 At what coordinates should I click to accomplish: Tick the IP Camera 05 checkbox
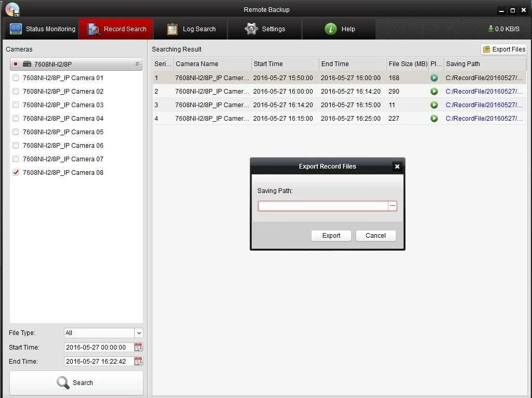(16, 132)
